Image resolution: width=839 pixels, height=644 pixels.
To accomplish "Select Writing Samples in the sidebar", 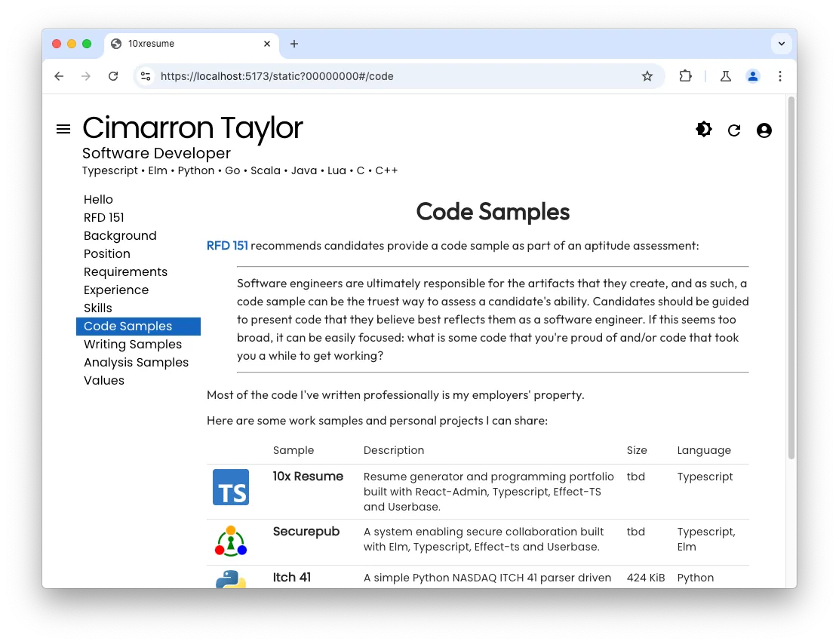I will point(133,344).
